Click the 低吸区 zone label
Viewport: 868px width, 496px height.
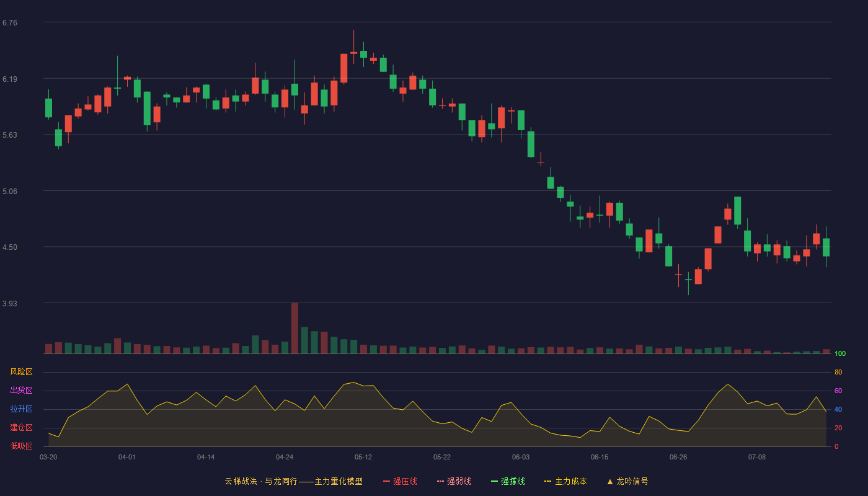click(21, 446)
